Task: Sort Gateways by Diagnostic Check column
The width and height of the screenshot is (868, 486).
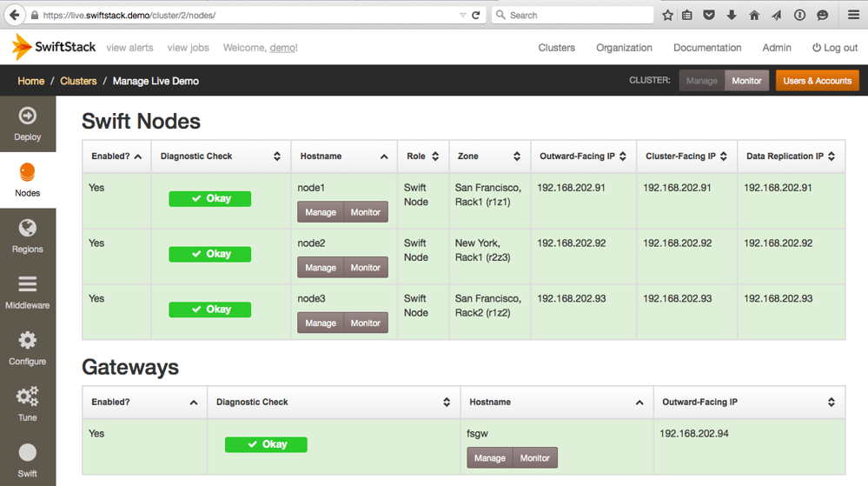Action: point(334,403)
